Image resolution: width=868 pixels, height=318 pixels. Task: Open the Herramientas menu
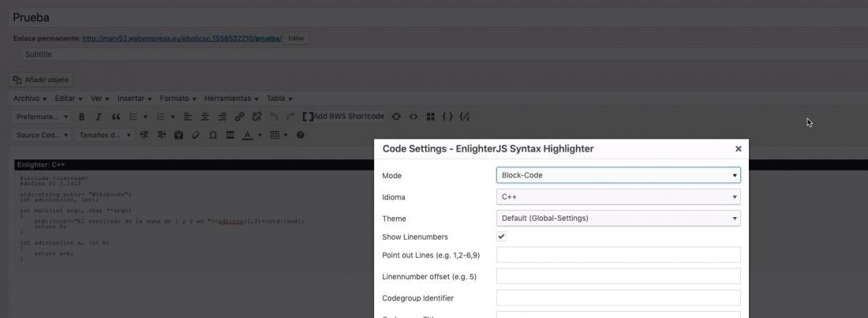231,99
